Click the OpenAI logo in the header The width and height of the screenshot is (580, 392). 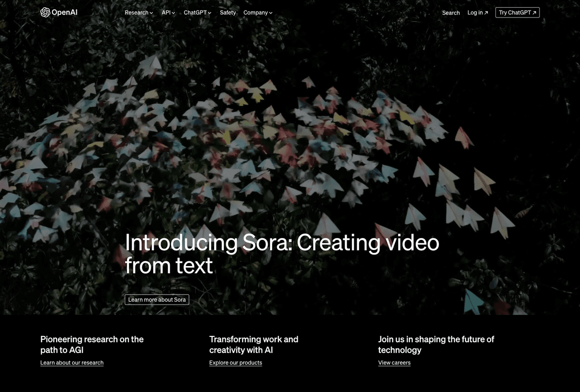59,13
